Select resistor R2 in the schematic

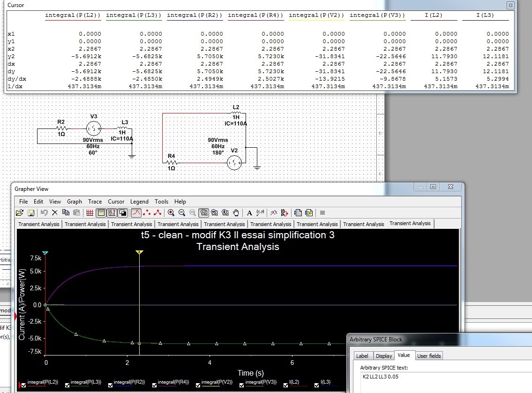pyautogui.click(x=61, y=128)
